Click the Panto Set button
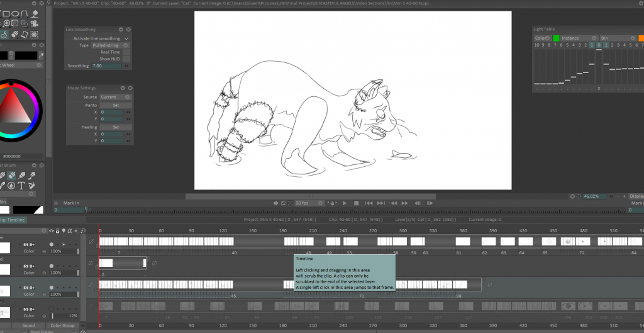 (x=116, y=105)
